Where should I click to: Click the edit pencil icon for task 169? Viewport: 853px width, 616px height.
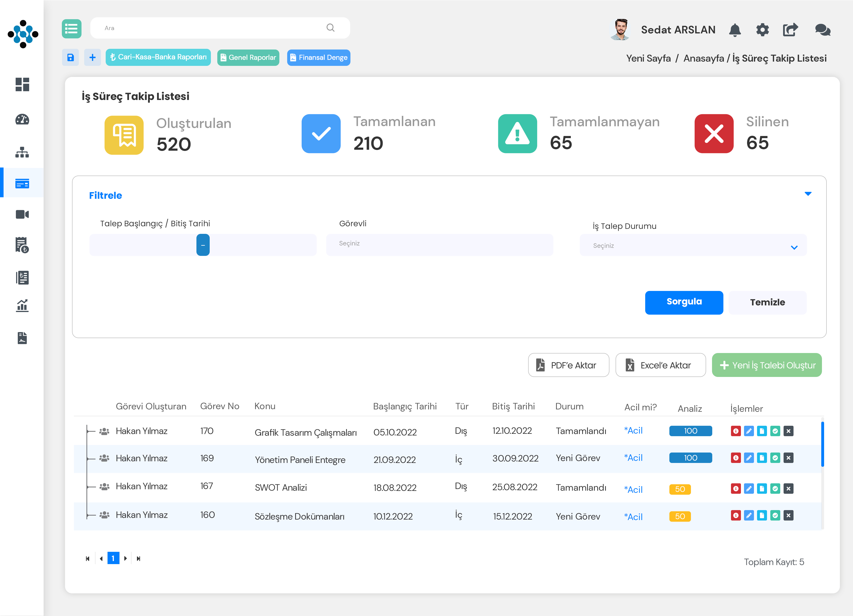point(749,458)
